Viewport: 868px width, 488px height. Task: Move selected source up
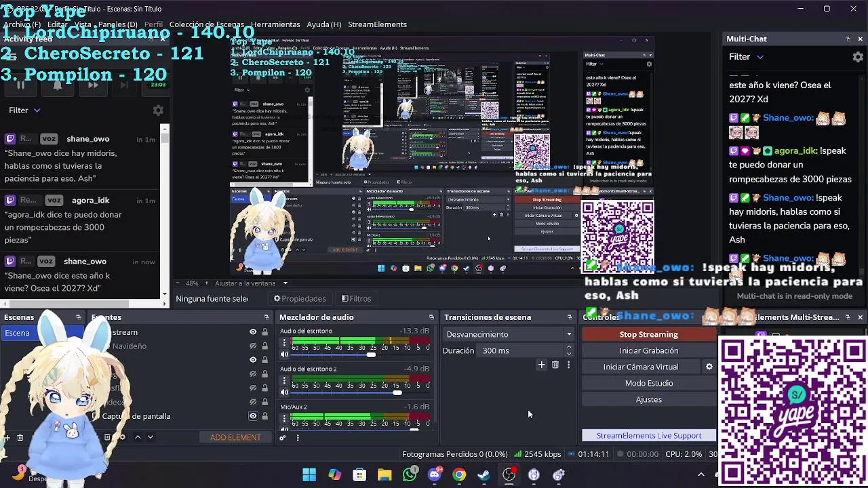point(138,437)
